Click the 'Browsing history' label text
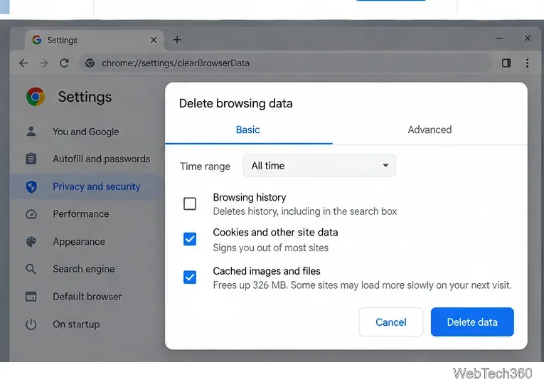Screen dimensions: 544x392 [250, 197]
